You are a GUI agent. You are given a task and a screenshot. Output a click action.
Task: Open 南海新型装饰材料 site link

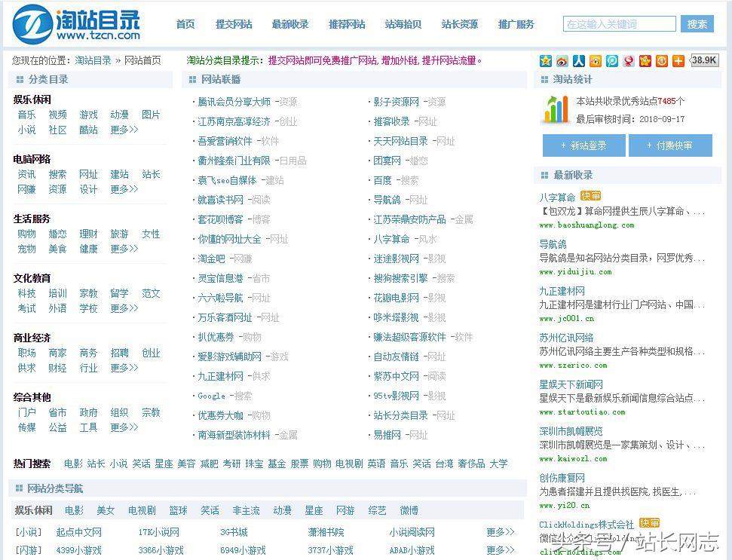tap(234, 435)
